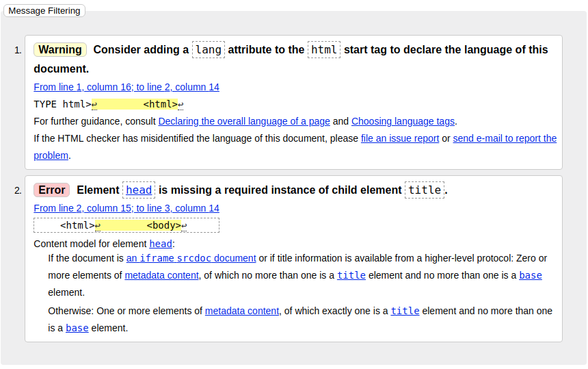The image size is (588, 369).
Task: Select the red Error badge
Action: tap(52, 190)
